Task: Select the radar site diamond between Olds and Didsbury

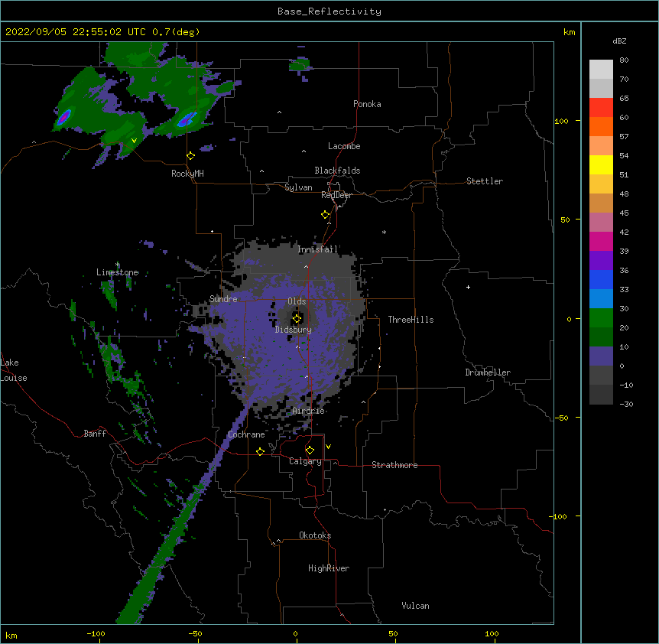Action: [x=297, y=319]
